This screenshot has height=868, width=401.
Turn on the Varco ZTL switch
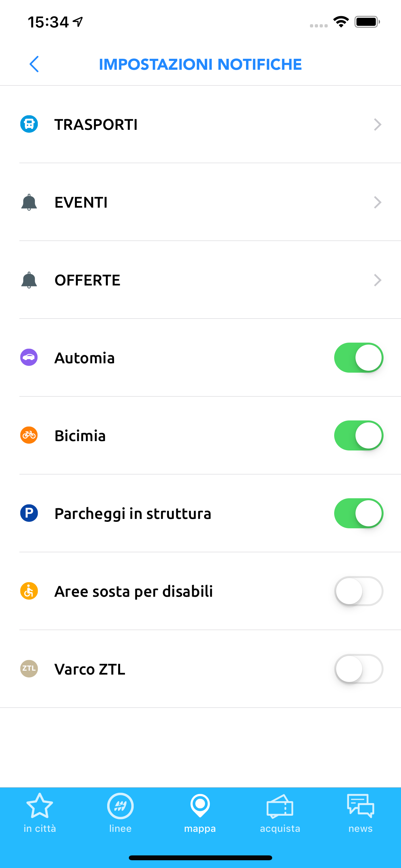(358, 669)
